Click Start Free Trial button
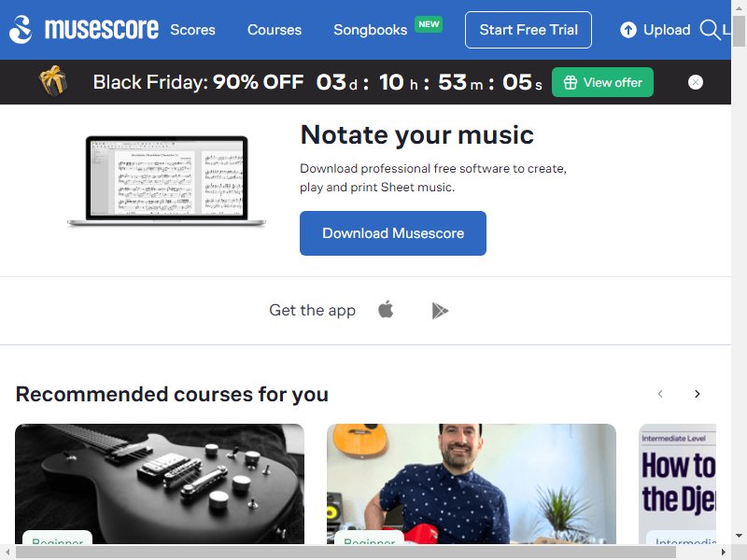The height and width of the screenshot is (560, 747). 529,30
